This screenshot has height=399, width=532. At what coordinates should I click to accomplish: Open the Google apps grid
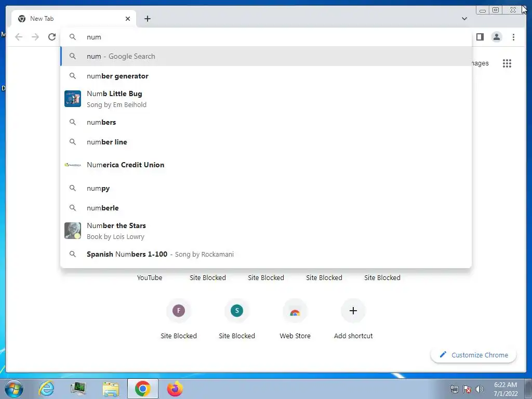point(507,63)
